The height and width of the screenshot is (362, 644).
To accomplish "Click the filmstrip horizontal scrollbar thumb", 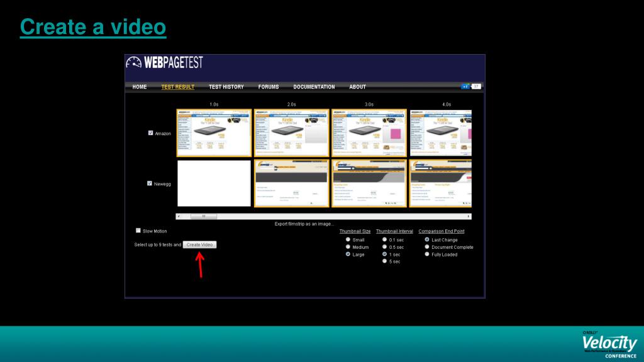I will point(204,216).
